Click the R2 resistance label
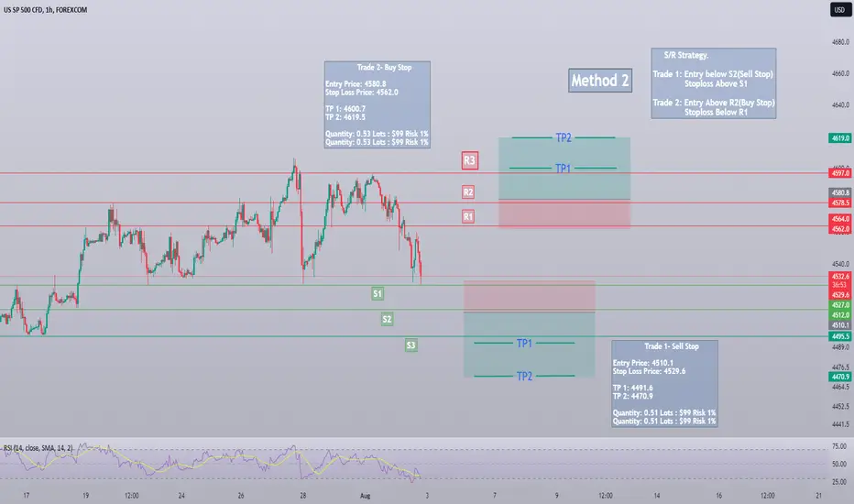 468,192
